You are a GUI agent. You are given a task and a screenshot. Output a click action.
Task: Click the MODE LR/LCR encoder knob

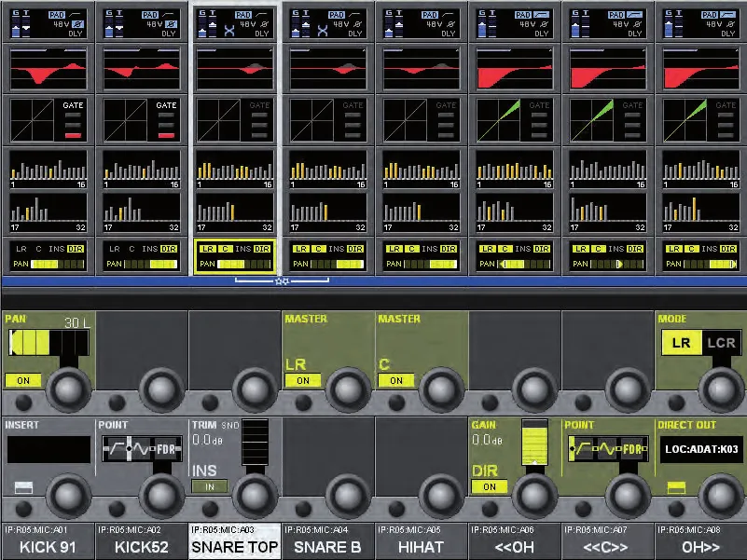click(x=721, y=389)
